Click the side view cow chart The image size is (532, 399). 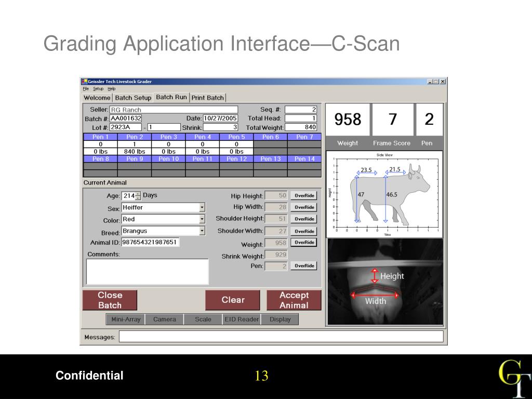pyautogui.click(x=384, y=194)
